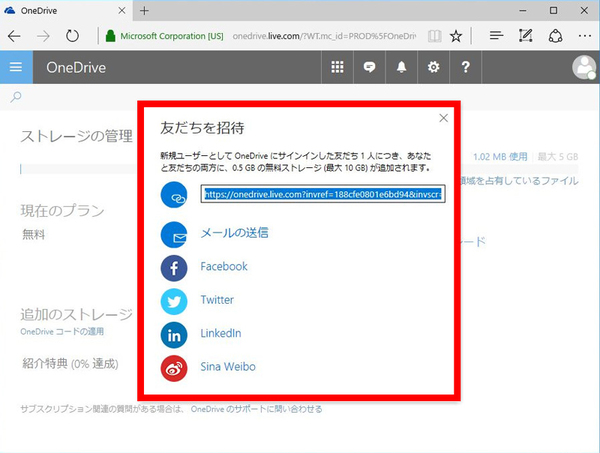Screen dimensions: 600x453
Task: Open help question mark icon
Action: [x=465, y=67]
